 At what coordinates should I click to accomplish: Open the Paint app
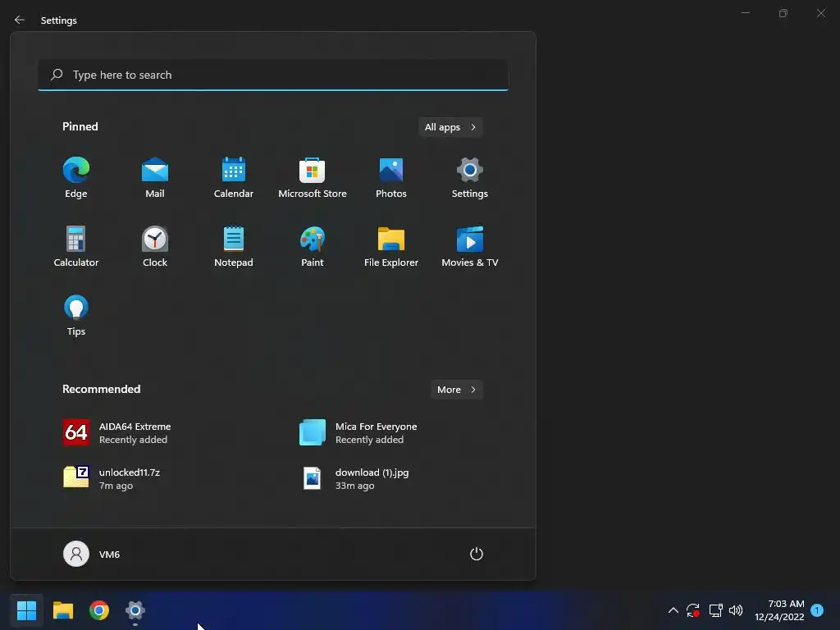[313, 247]
